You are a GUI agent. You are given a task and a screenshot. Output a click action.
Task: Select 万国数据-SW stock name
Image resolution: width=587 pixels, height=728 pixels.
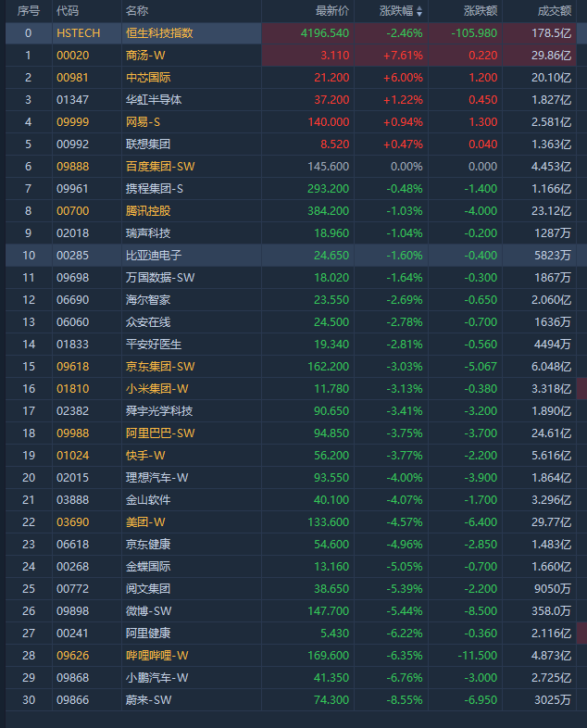coord(160,278)
